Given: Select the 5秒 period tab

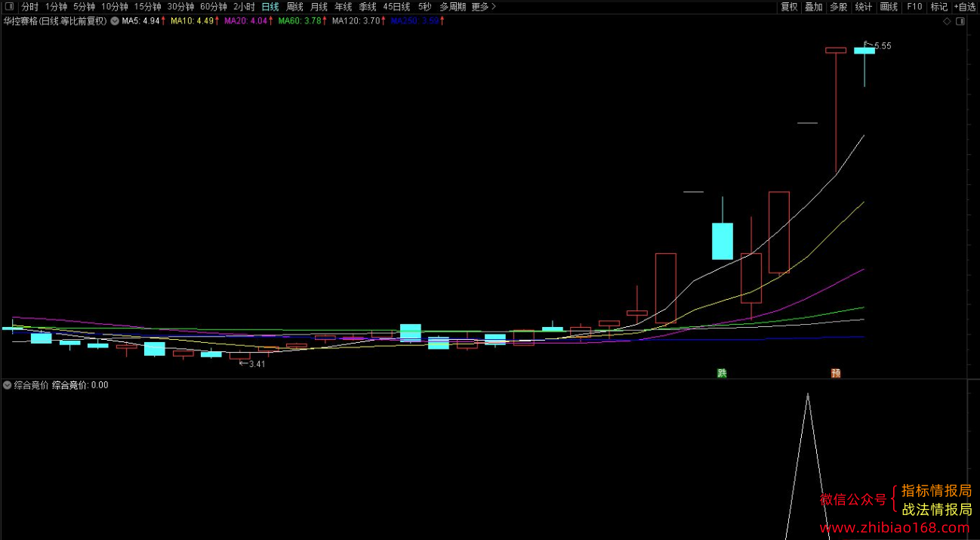Looking at the screenshot, I should (x=425, y=7).
